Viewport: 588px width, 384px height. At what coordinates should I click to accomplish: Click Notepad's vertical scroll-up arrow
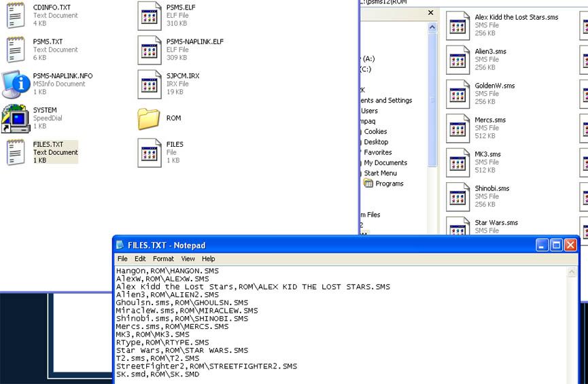pos(572,272)
